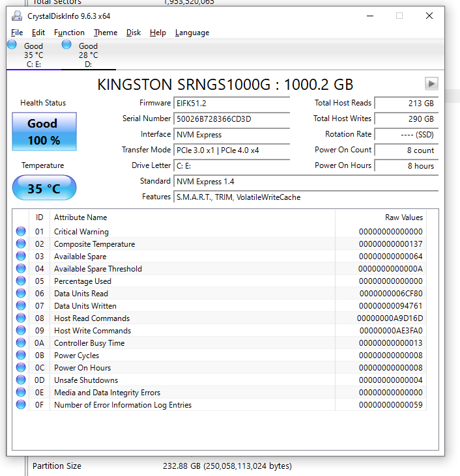
Task: Click the status icon for Data Units Read
Action: point(21,293)
